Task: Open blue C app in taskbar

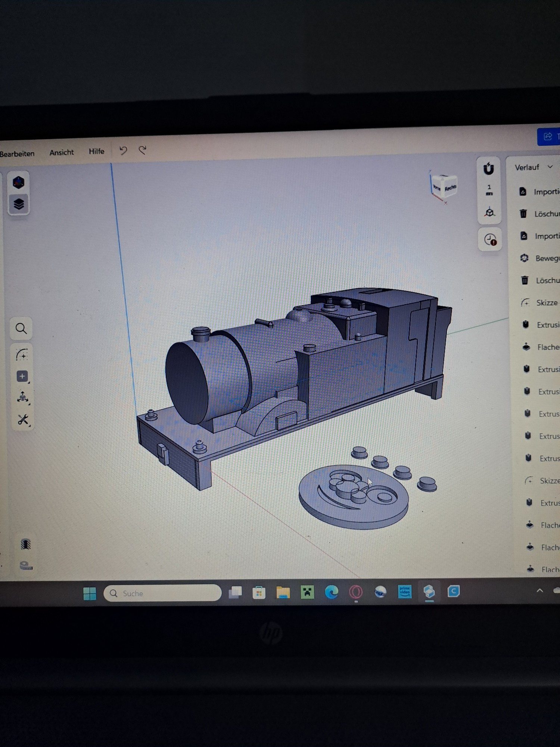Action: click(453, 591)
